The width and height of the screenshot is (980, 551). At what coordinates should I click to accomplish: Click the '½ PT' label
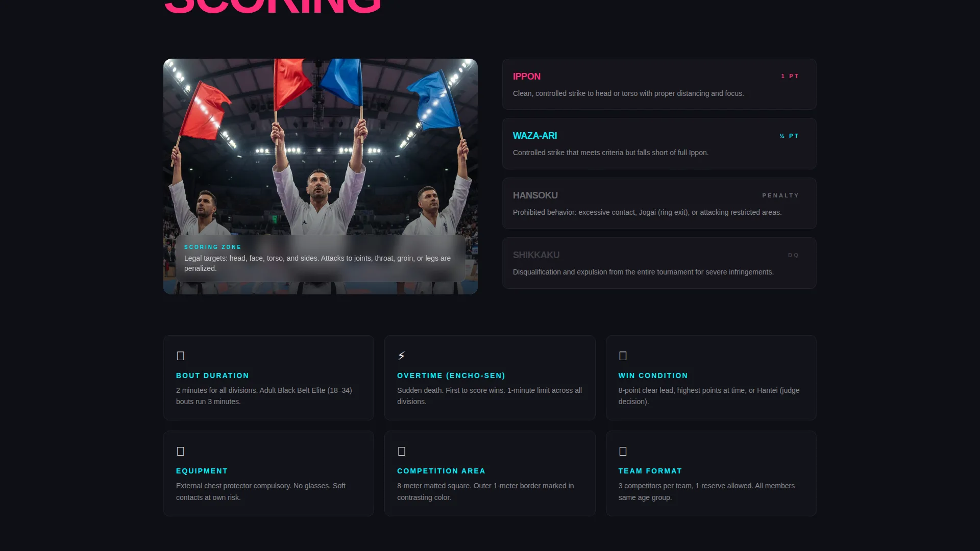789,136
